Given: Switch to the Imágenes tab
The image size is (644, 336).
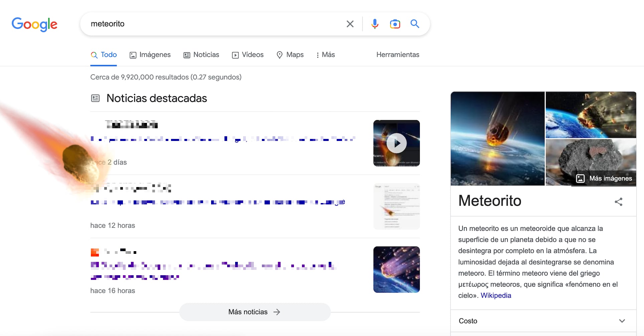Looking at the screenshot, I should tap(150, 55).
